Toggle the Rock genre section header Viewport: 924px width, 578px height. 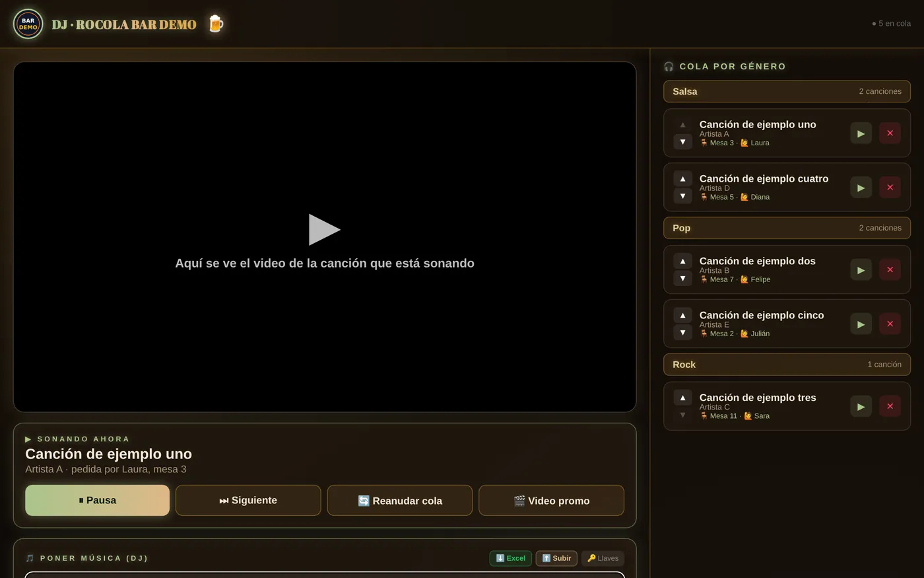point(787,365)
